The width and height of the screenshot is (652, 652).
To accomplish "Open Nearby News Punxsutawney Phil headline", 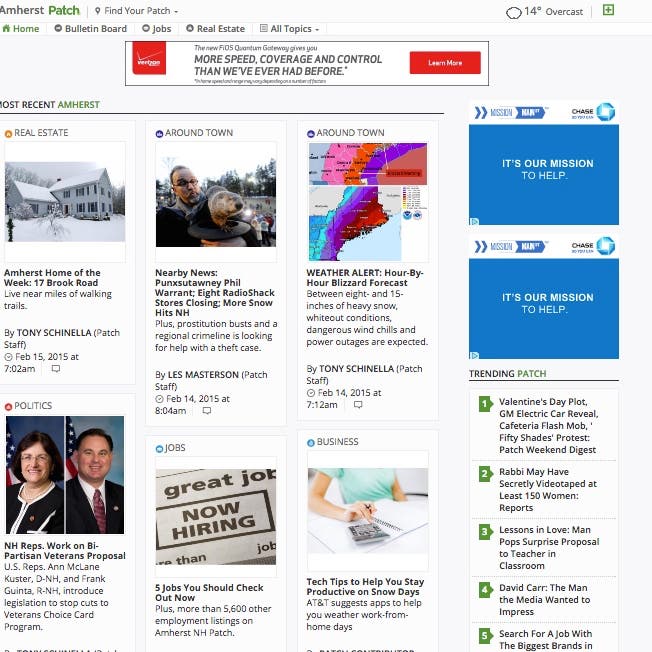I will [x=215, y=293].
